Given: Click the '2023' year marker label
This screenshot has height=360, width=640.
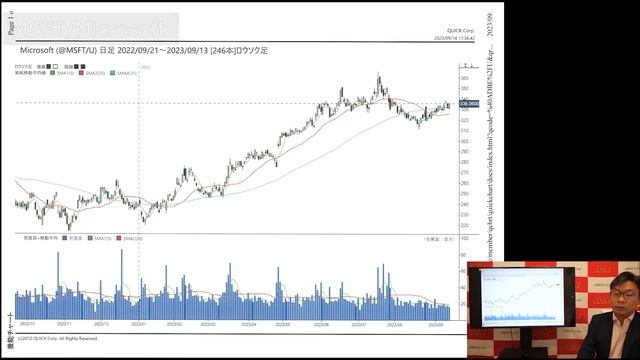Looking at the screenshot, I should click(x=146, y=67).
